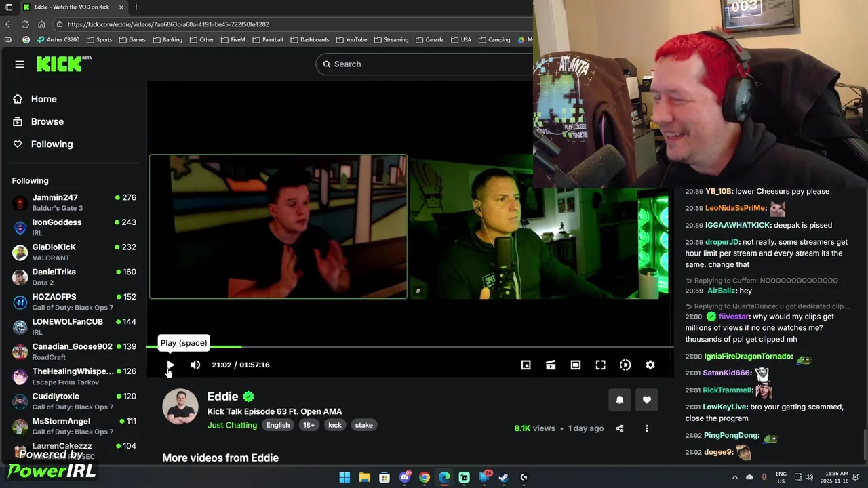Go to browser home page icon

click(41, 24)
